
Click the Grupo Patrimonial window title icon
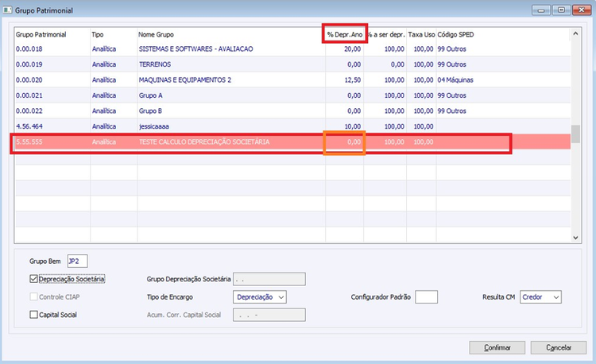point(7,10)
